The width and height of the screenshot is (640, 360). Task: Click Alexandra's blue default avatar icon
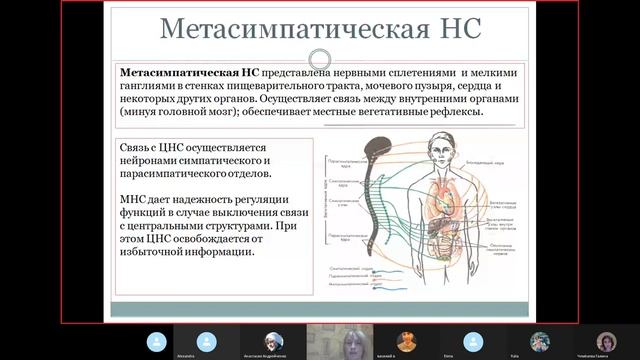pyautogui.click(x=207, y=342)
